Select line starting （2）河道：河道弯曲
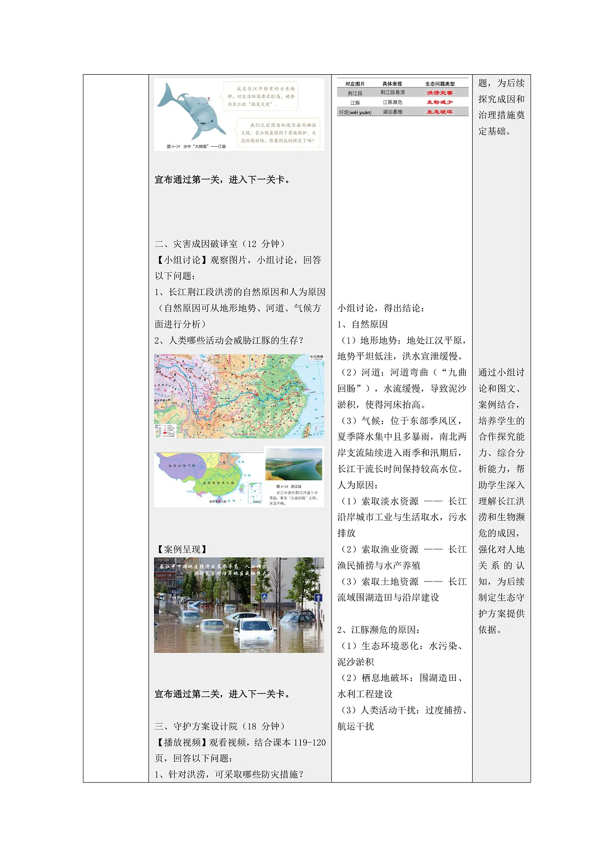This screenshot has width=614, height=868. pos(402,372)
